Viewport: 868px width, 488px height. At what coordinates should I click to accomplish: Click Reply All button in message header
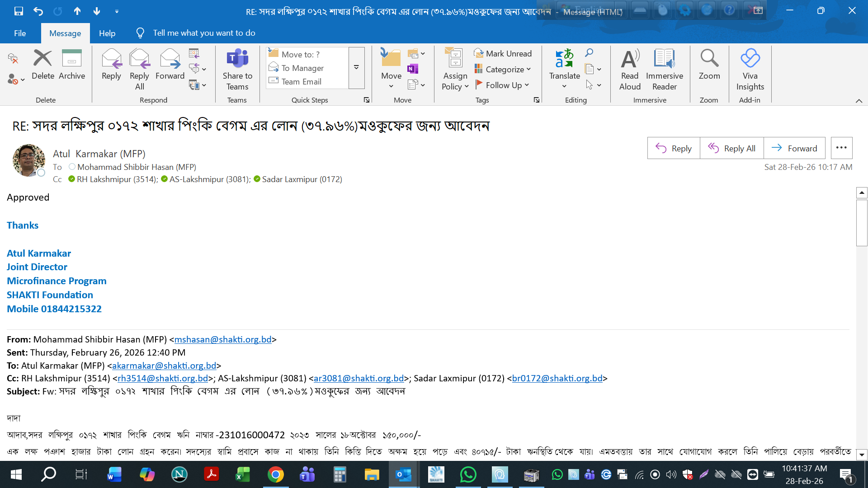point(731,148)
